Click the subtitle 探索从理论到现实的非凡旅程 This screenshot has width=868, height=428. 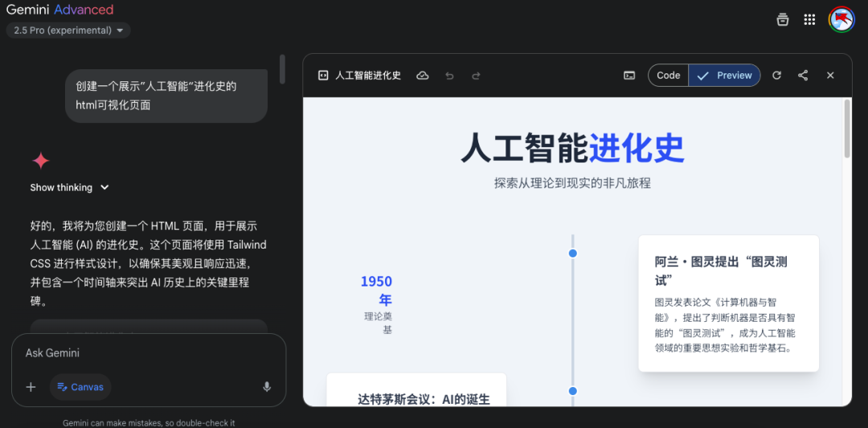tap(572, 183)
